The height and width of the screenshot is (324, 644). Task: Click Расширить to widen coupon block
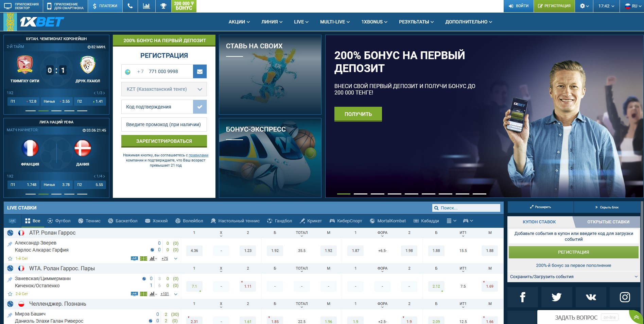point(540,207)
